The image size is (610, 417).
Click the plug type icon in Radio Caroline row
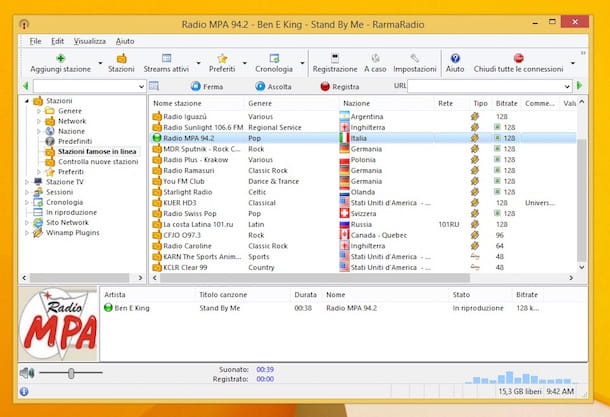pyautogui.click(x=475, y=245)
